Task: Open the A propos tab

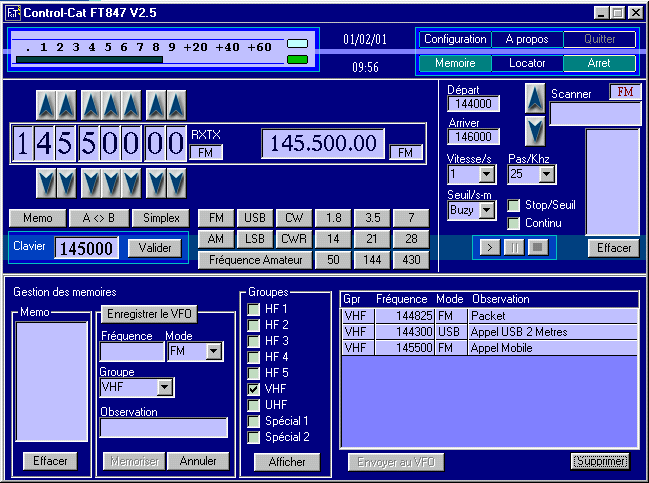Action: (527, 39)
